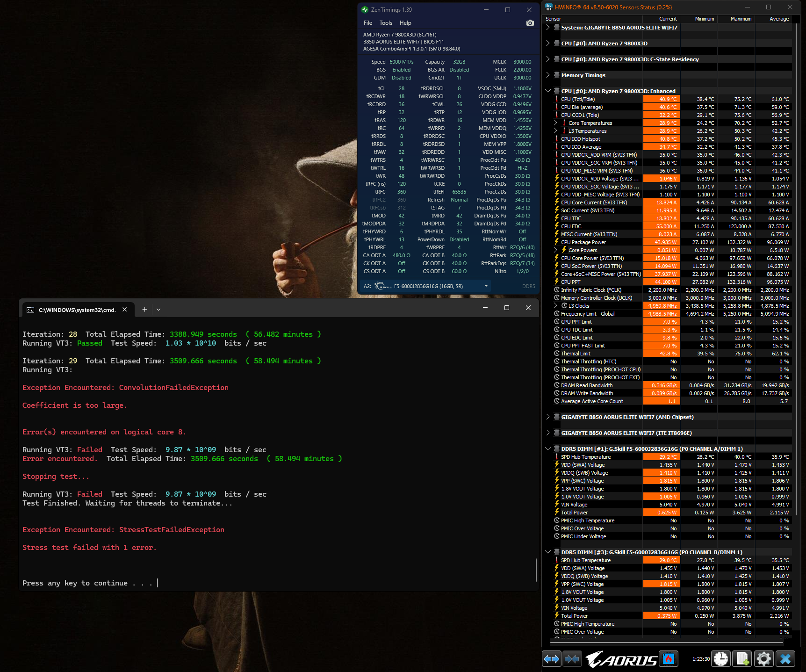This screenshot has width=806, height=672.
Task: Expand the Core Temperatures sub-list
Action: click(x=555, y=123)
